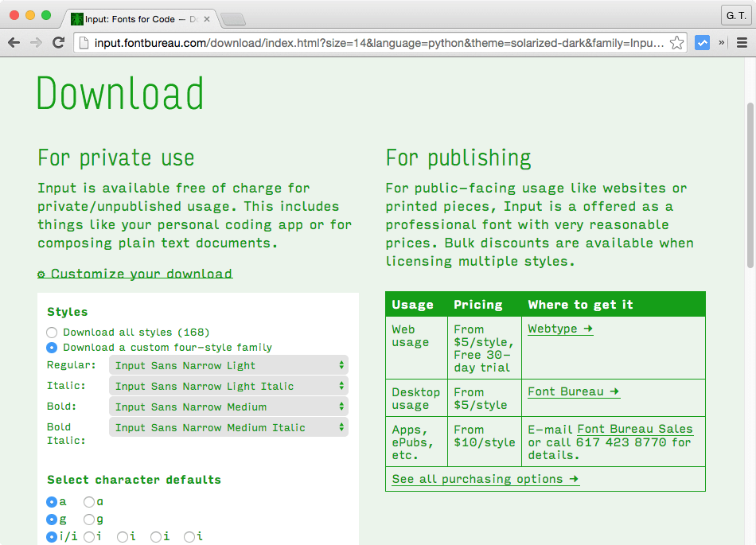Open a new browser tab

(x=232, y=19)
